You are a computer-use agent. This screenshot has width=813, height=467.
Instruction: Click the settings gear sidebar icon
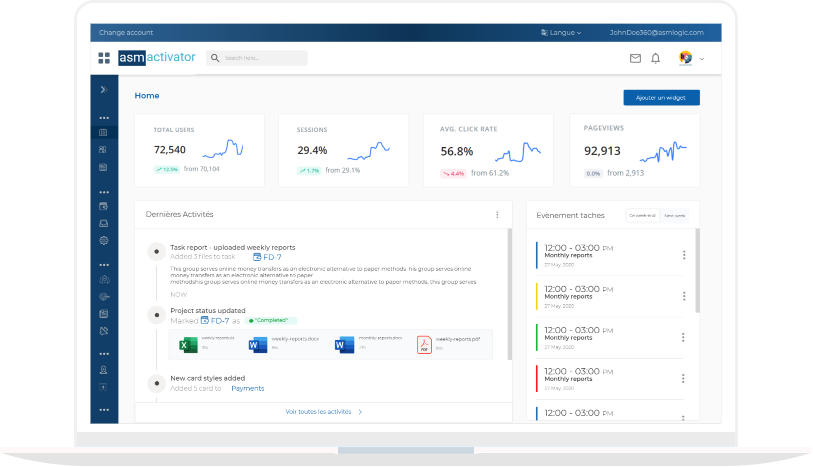tap(103, 241)
